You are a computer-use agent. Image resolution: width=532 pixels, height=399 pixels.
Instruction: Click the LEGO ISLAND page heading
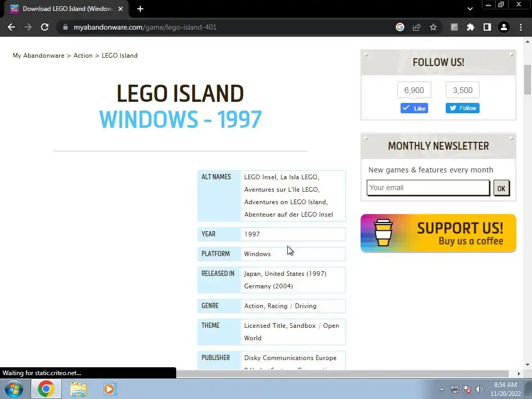coord(180,94)
